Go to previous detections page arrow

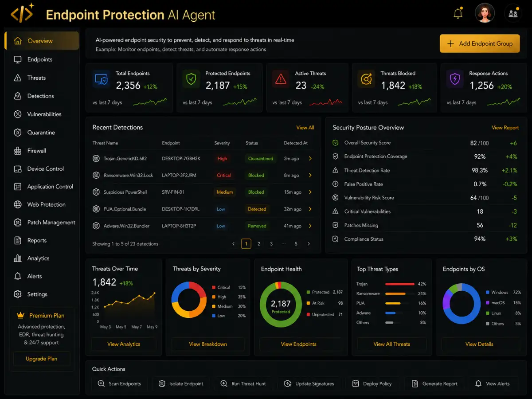coord(234,244)
